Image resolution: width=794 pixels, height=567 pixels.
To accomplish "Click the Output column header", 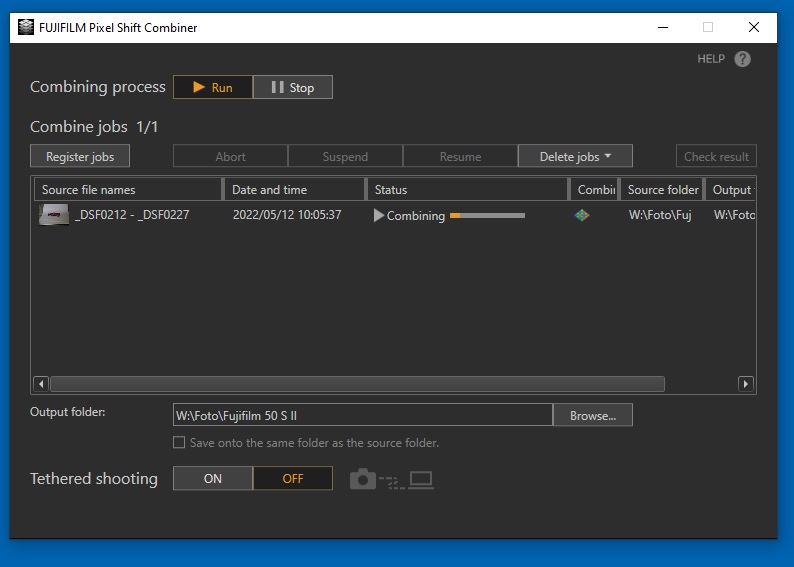I will (731, 190).
